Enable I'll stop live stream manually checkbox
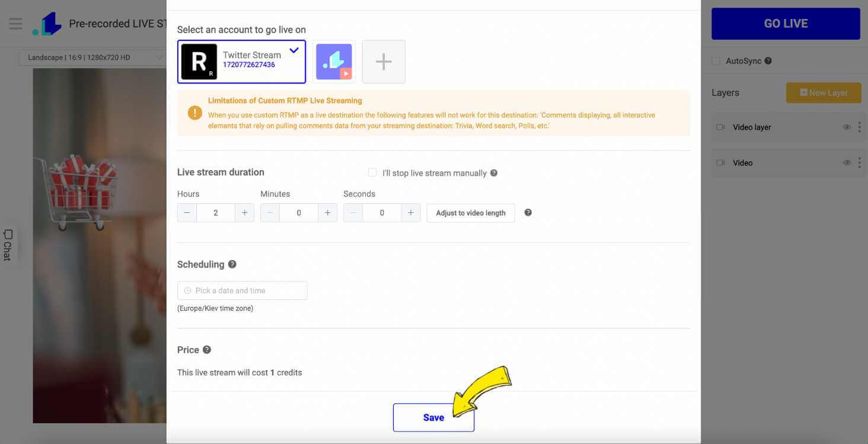Viewport: 868px width, 444px height. pyautogui.click(x=372, y=173)
